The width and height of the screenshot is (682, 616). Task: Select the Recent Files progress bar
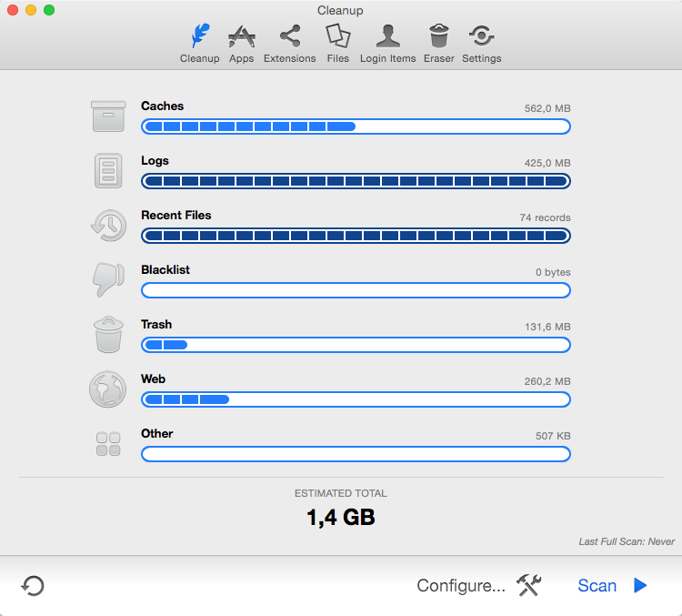pos(356,236)
